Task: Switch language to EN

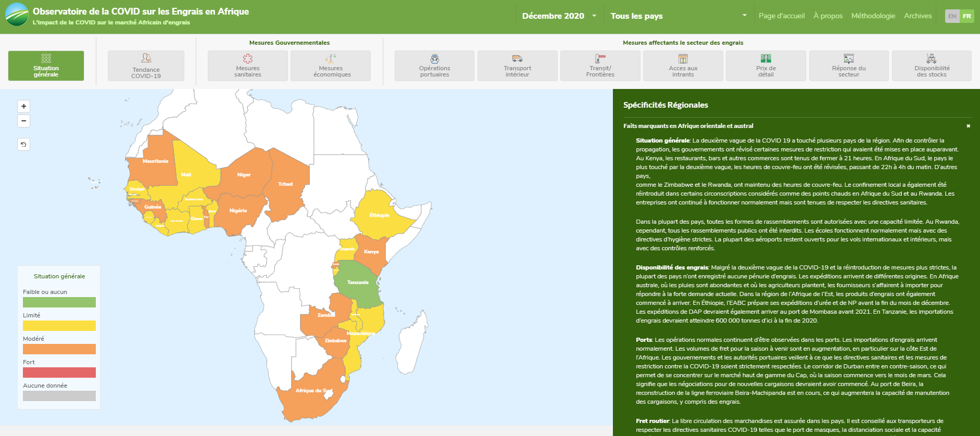Action: pyautogui.click(x=952, y=16)
